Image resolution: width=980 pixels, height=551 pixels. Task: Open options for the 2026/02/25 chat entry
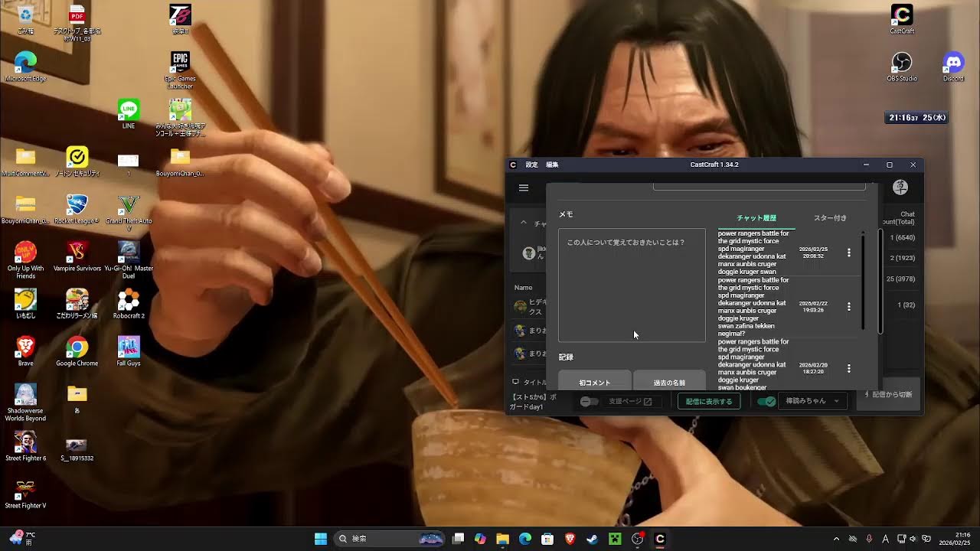(848, 253)
